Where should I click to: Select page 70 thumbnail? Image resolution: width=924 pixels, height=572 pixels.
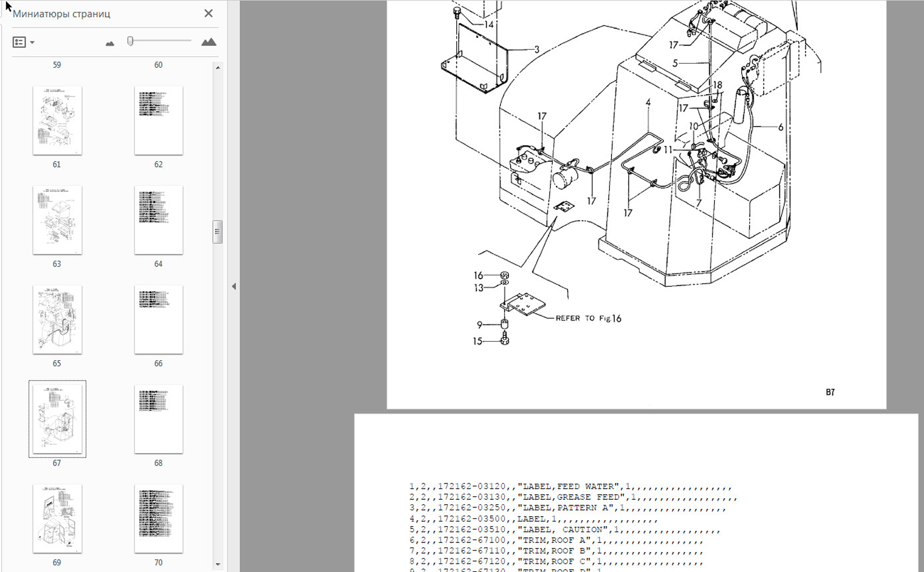tap(159, 518)
